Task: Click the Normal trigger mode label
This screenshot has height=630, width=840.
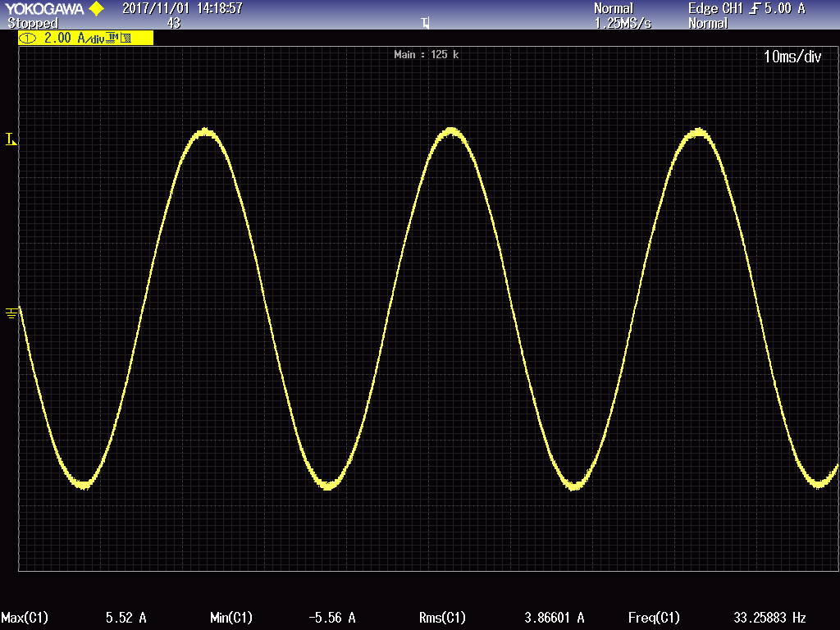Action: [x=708, y=23]
